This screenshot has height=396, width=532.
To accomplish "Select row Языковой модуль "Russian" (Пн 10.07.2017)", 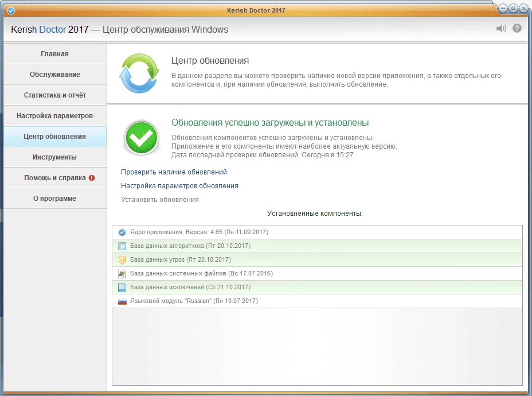I will point(317,301).
